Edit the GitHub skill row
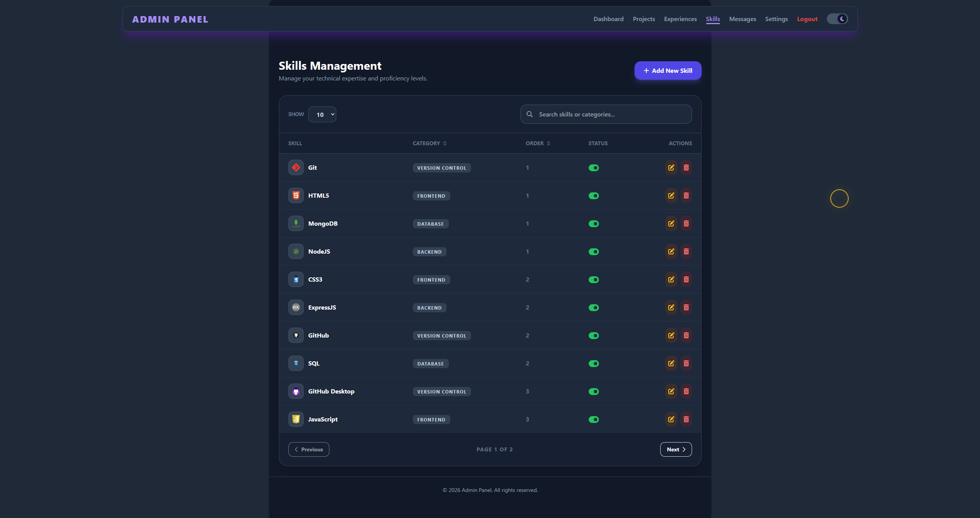The width and height of the screenshot is (980, 518). tap(671, 335)
